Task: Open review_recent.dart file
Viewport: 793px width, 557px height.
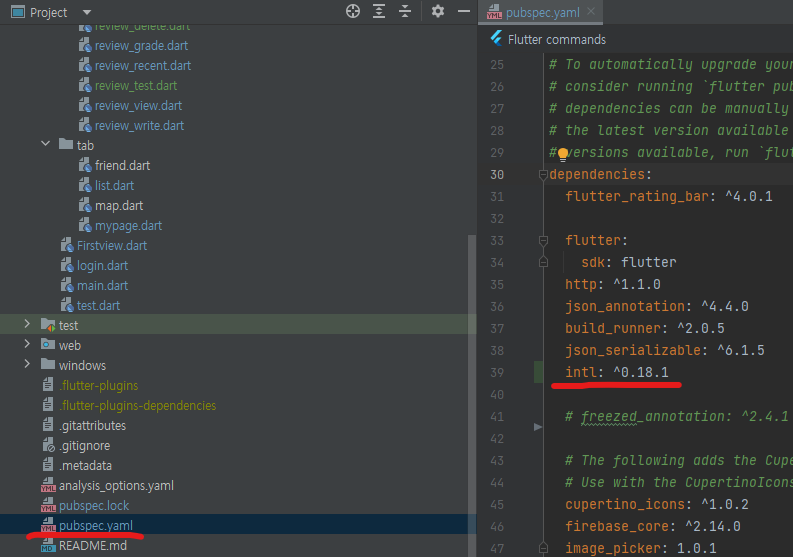Action: (143, 66)
